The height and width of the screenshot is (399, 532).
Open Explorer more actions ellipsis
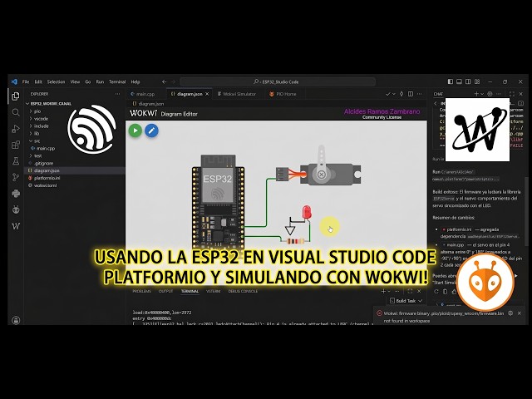[117, 94]
